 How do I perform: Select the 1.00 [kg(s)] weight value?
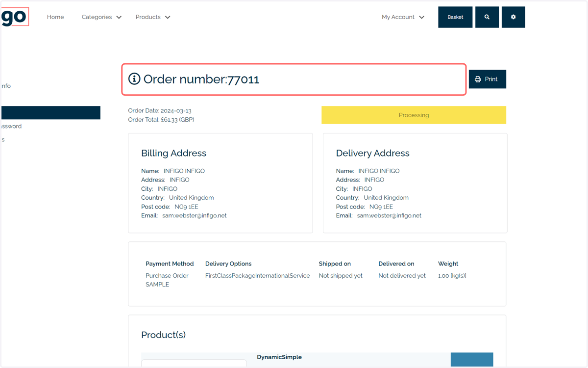pyautogui.click(x=452, y=276)
